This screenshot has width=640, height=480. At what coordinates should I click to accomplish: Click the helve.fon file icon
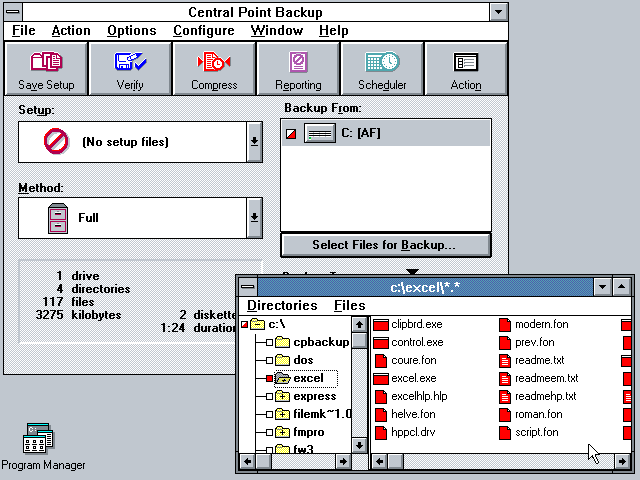tap(381, 414)
